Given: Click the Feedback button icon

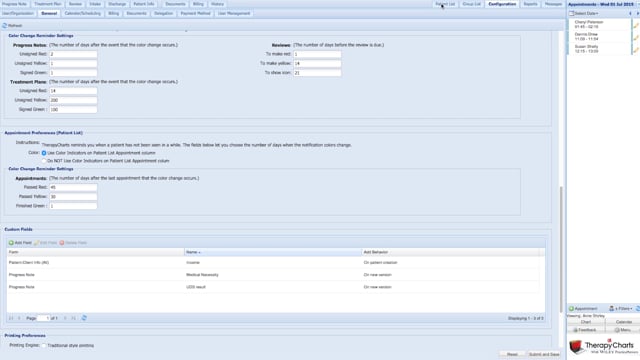Looking at the screenshot, I should click(575, 330).
